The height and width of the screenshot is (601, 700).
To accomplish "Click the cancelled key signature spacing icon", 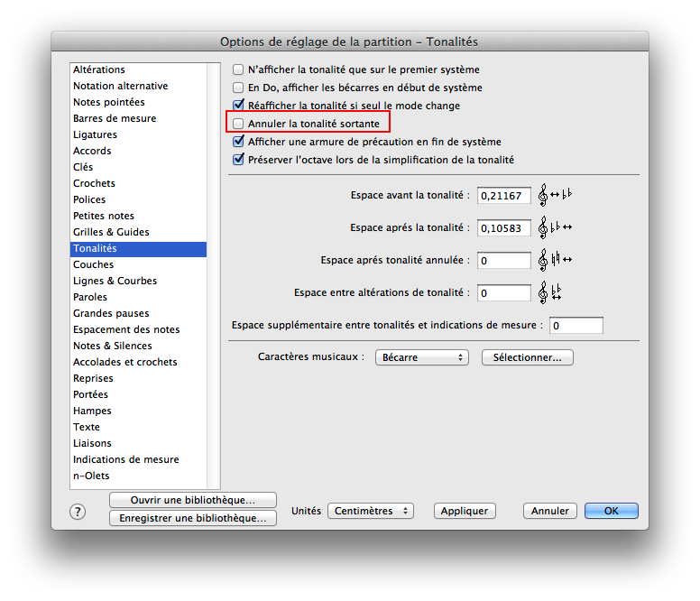I will coord(555,260).
